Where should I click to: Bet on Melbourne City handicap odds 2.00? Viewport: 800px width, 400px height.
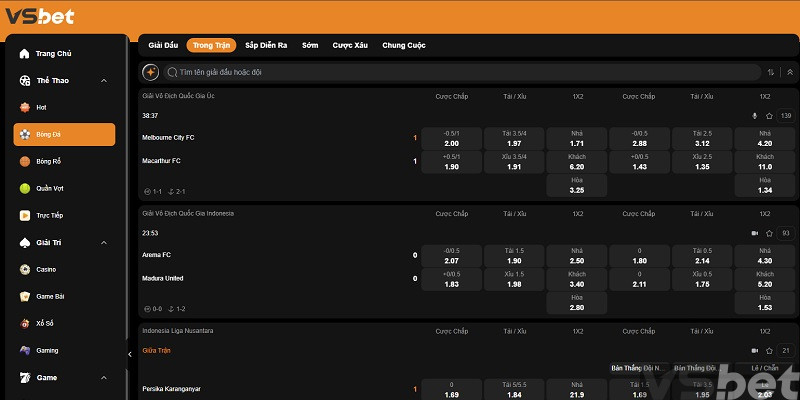451,138
